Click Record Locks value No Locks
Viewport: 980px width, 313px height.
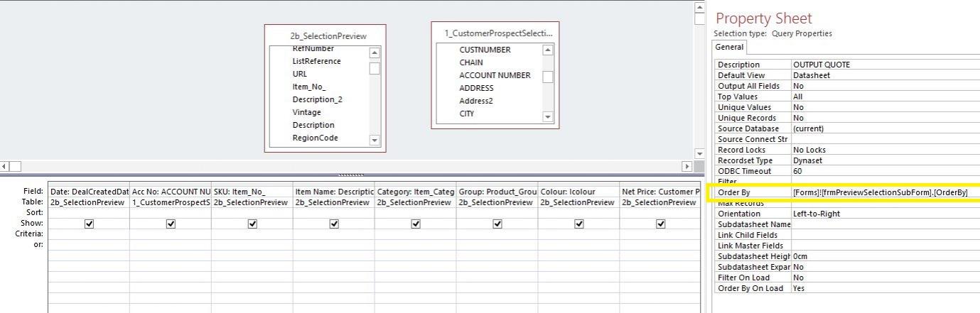click(x=885, y=150)
